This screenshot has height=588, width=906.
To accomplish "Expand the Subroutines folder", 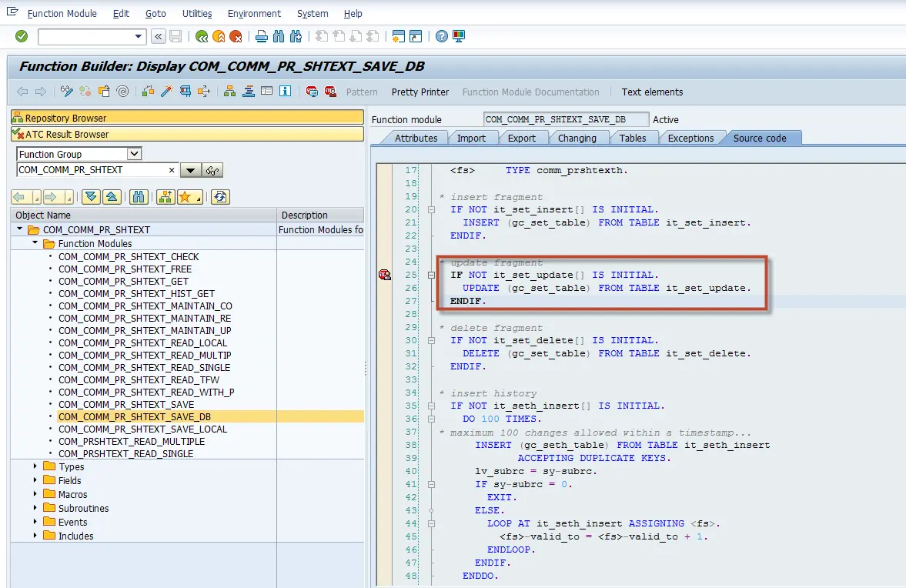I will [35, 508].
